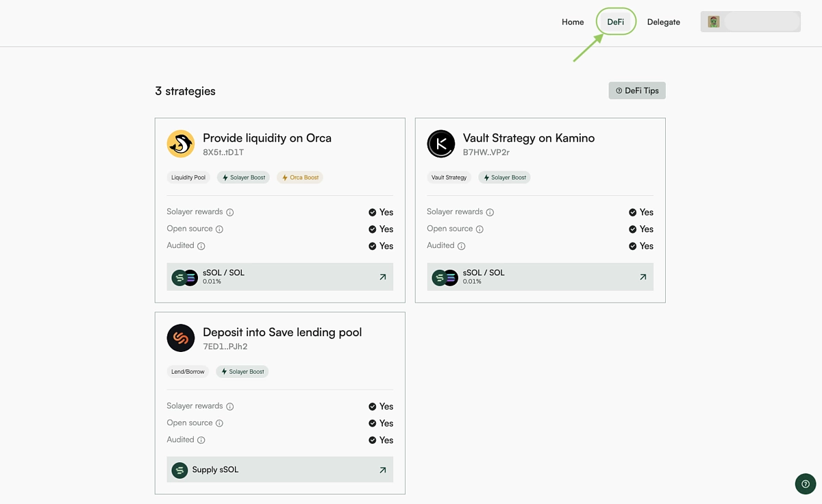The image size is (822, 504).
Task: Open the DeFi tab
Action: 615,22
